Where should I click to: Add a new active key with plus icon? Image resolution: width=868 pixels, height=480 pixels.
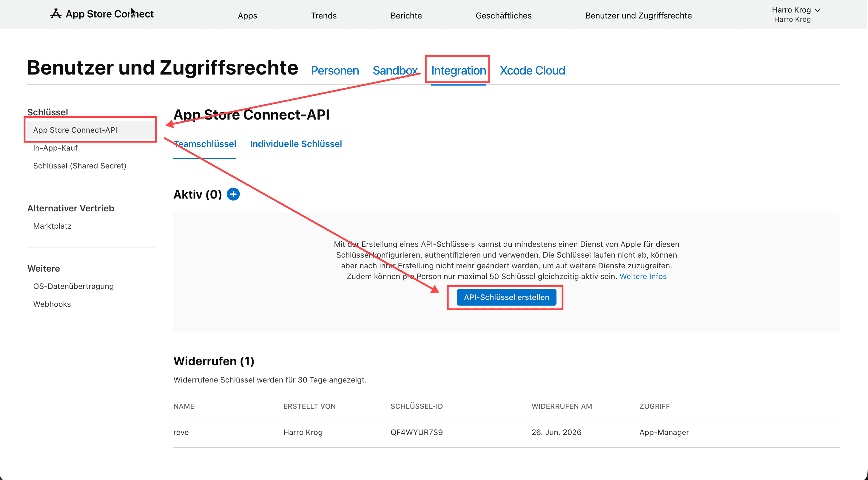coord(233,194)
